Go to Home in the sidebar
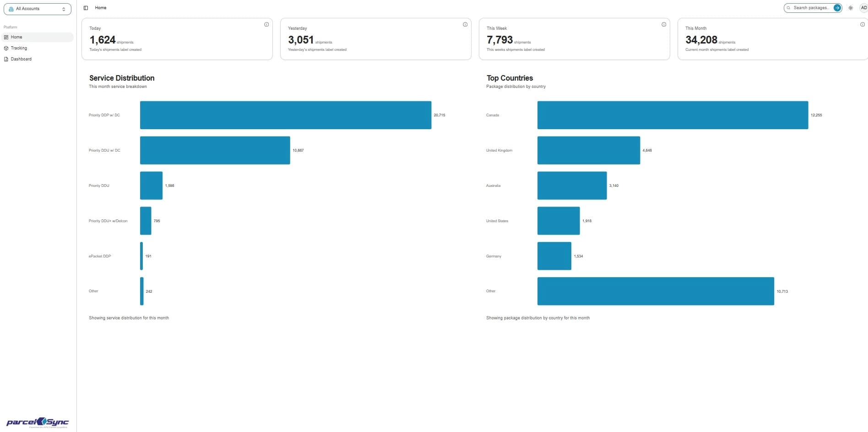The height and width of the screenshot is (432, 868). coord(37,37)
